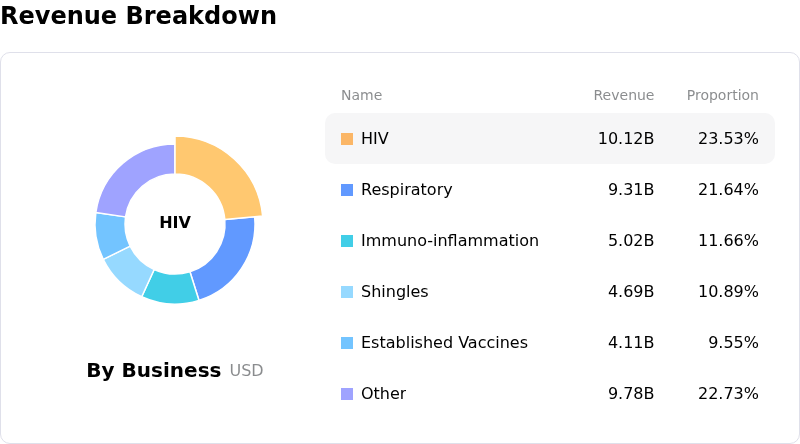Click the Shingles revenue value 4.69B
Screen dimensions: 800x444
(x=631, y=292)
